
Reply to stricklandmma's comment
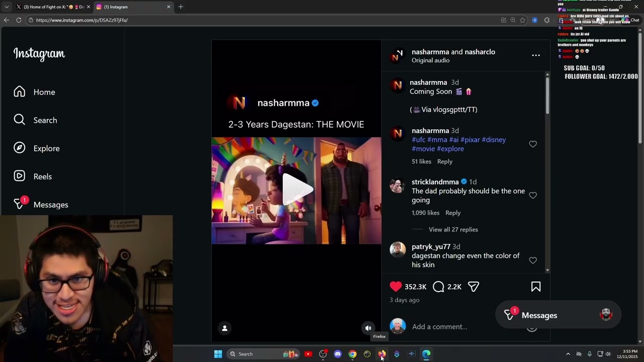453,213
